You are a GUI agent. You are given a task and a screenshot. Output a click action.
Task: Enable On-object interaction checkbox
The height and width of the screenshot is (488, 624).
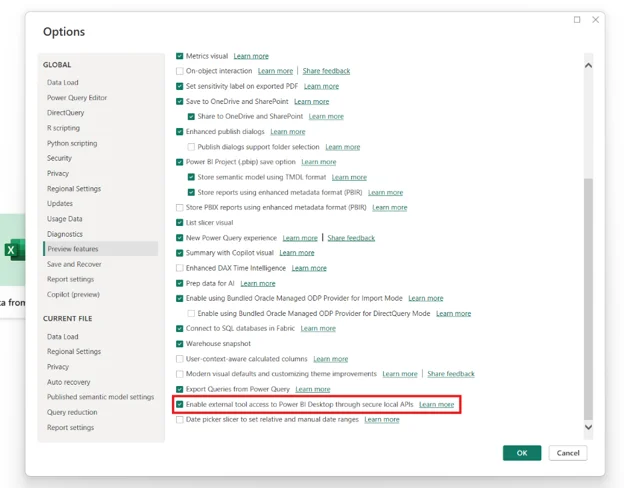(179, 71)
